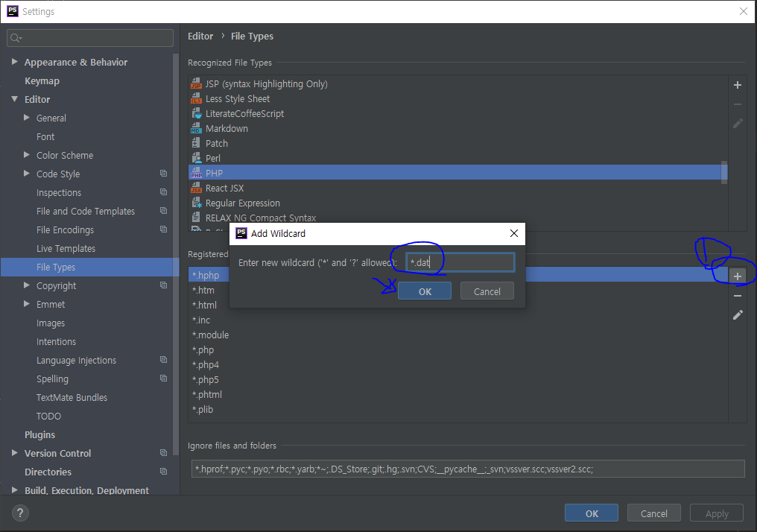Expand the Copyright subsection

pyautogui.click(x=27, y=285)
